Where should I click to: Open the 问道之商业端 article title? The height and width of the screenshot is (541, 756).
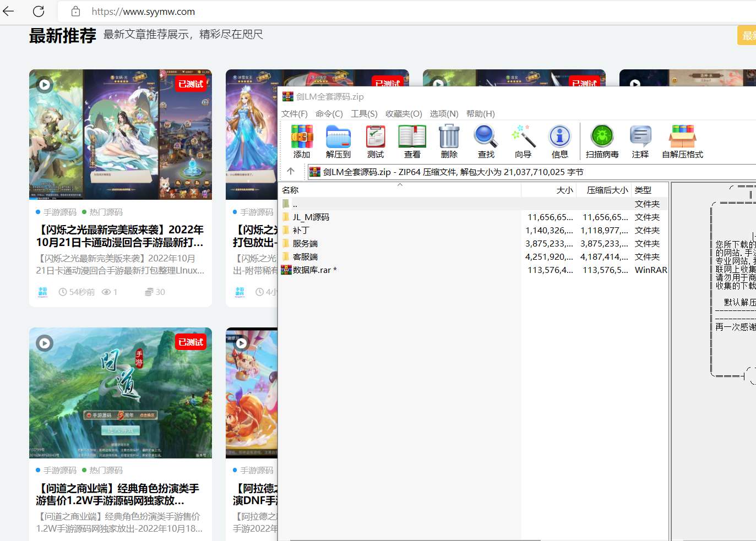coord(118,494)
